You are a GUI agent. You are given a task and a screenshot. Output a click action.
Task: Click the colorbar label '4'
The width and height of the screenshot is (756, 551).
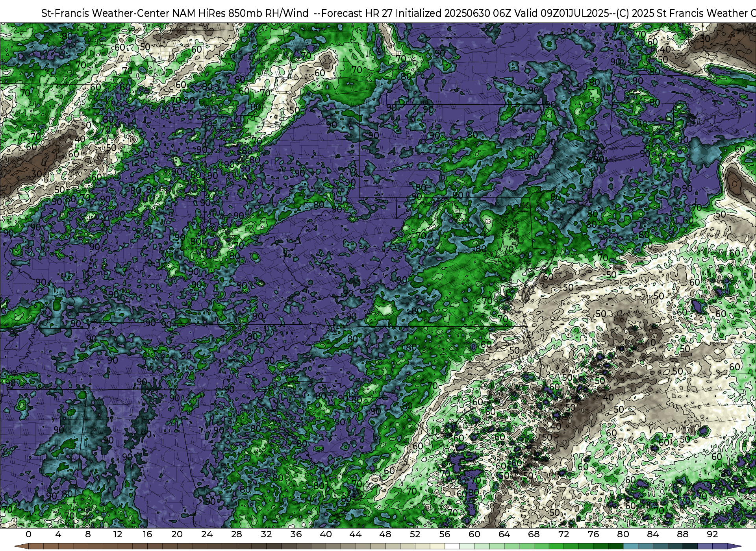(58, 534)
